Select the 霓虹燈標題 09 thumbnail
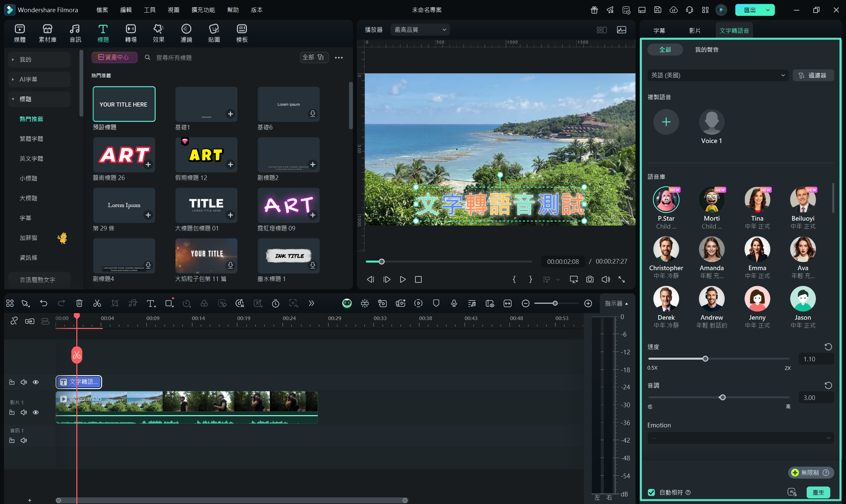 click(x=288, y=205)
